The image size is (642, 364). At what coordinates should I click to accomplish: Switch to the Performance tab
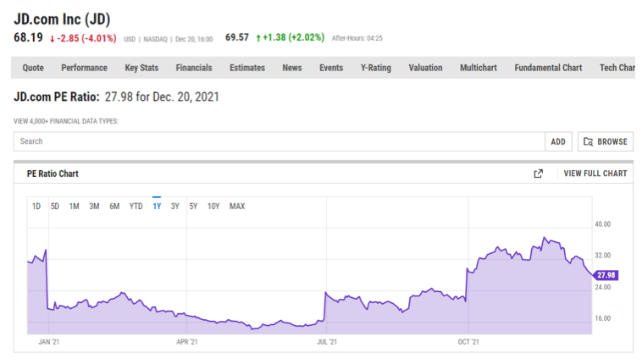(x=85, y=68)
